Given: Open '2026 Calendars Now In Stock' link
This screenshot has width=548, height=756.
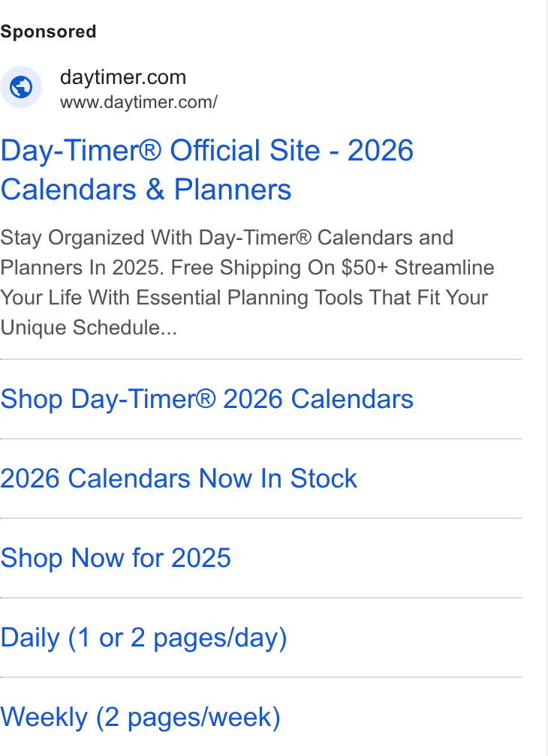Looking at the screenshot, I should coord(179,478).
